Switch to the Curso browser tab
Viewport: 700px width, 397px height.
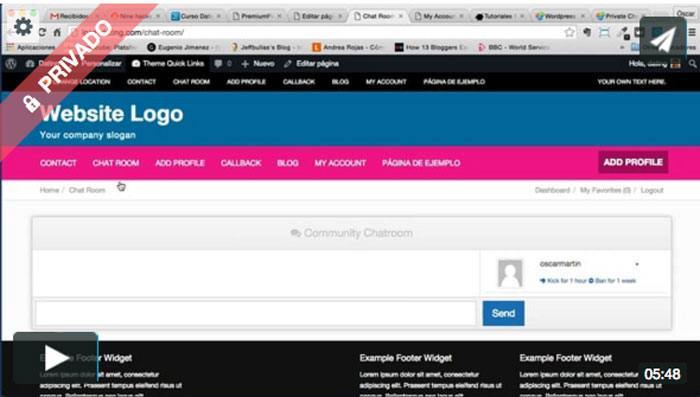pyautogui.click(x=196, y=16)
